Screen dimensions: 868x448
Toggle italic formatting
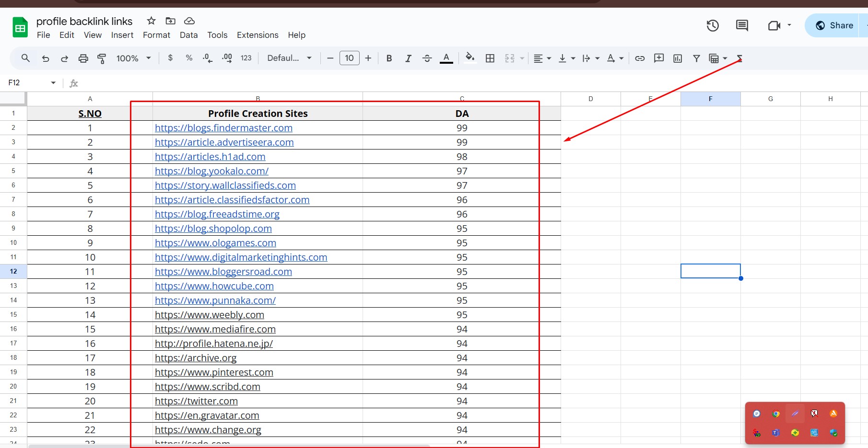point(408,58)
